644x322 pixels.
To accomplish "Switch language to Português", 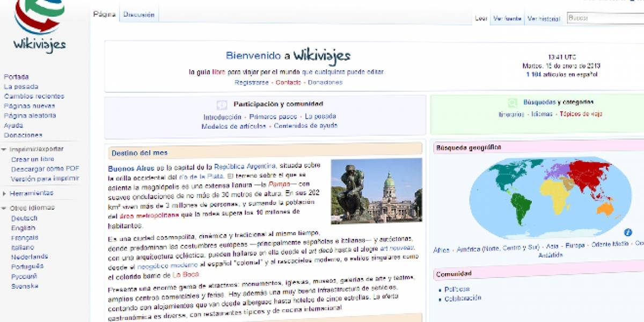I will pos(27,266).
